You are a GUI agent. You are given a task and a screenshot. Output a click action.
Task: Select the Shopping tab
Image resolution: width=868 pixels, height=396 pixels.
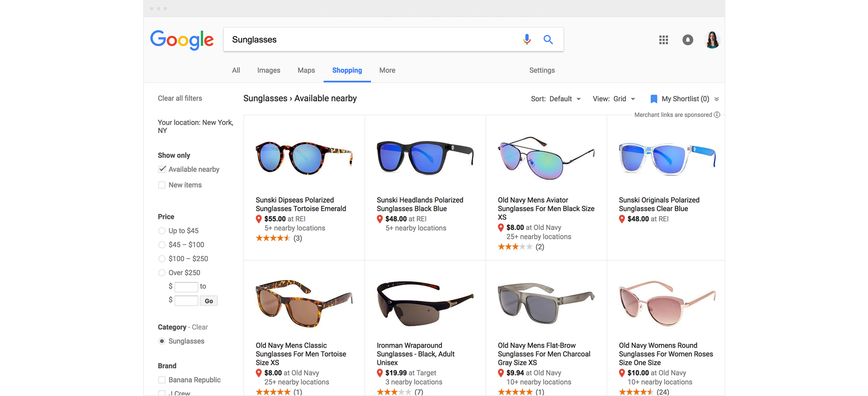(347, 70)
